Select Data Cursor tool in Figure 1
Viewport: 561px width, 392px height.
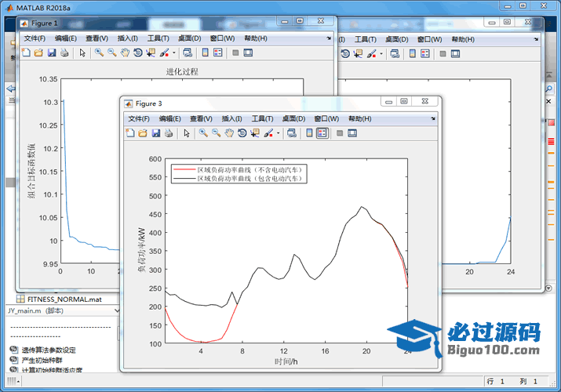151,53
